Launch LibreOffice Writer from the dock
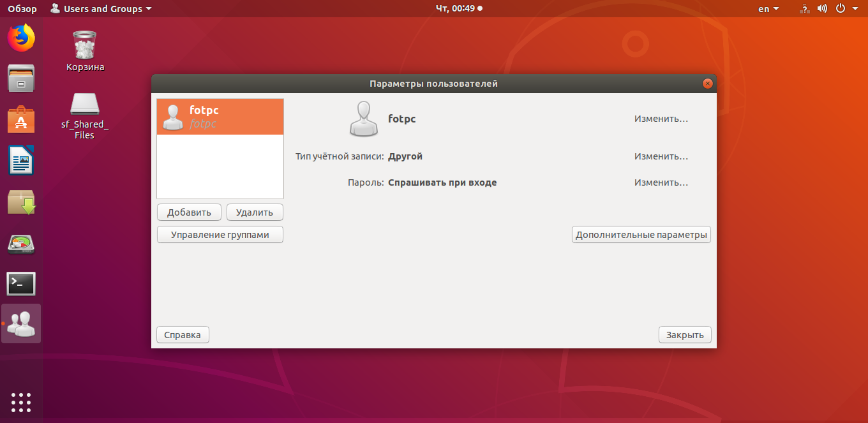Screen dimensions: 868x423 21,160
